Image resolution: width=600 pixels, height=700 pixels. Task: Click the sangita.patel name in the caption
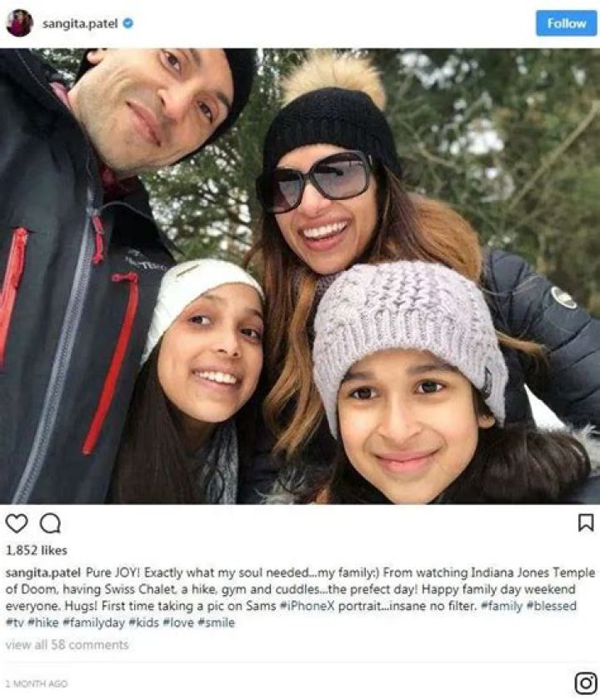click(42, 572)
